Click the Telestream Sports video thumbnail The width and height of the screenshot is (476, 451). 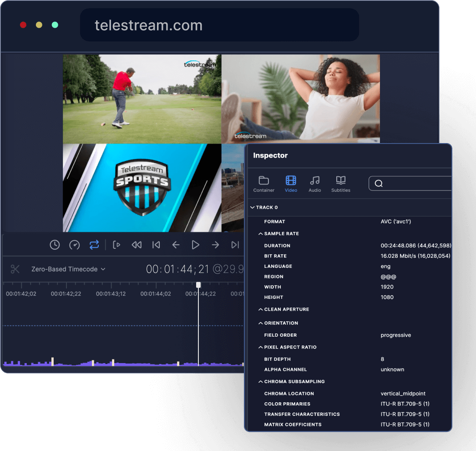[x=142, y=188]
